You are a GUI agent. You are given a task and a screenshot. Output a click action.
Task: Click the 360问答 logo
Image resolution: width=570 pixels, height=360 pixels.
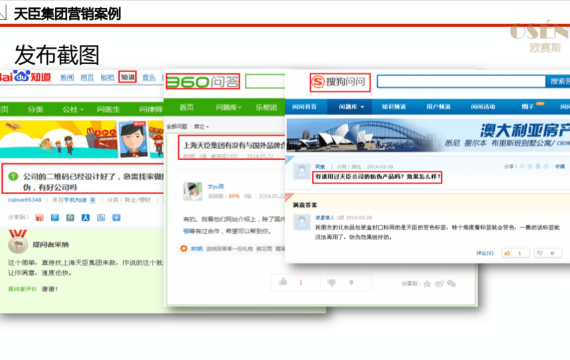(x=203, y=81)
